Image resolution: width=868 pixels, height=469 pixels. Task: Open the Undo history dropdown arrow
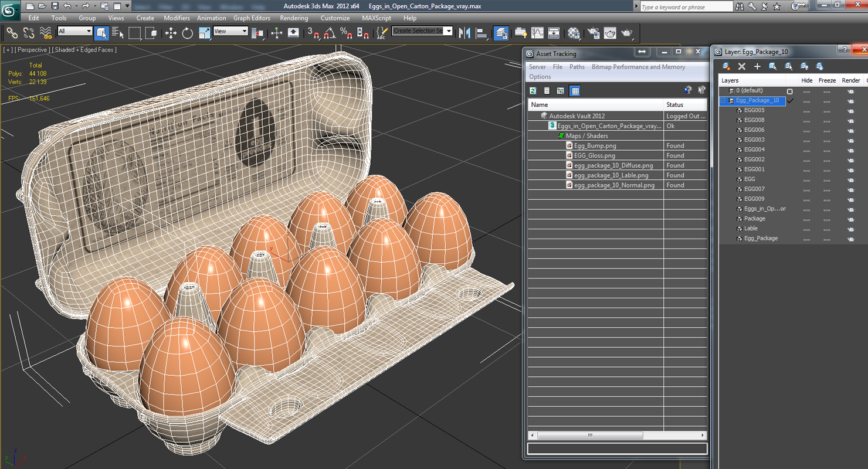point(76,6)
